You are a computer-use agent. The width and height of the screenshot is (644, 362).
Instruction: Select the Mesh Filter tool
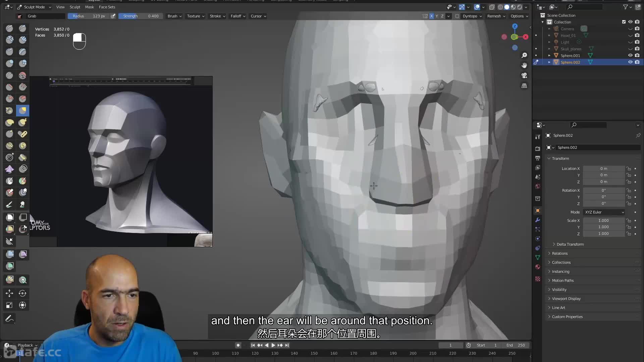point(9,254)
